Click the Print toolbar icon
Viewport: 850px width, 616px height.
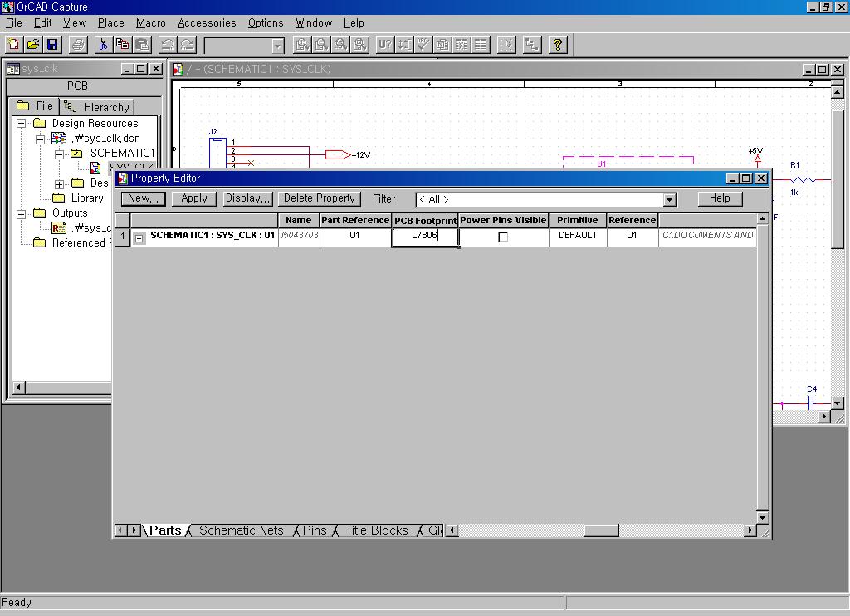pyautogui.click(x=78, y=45)
